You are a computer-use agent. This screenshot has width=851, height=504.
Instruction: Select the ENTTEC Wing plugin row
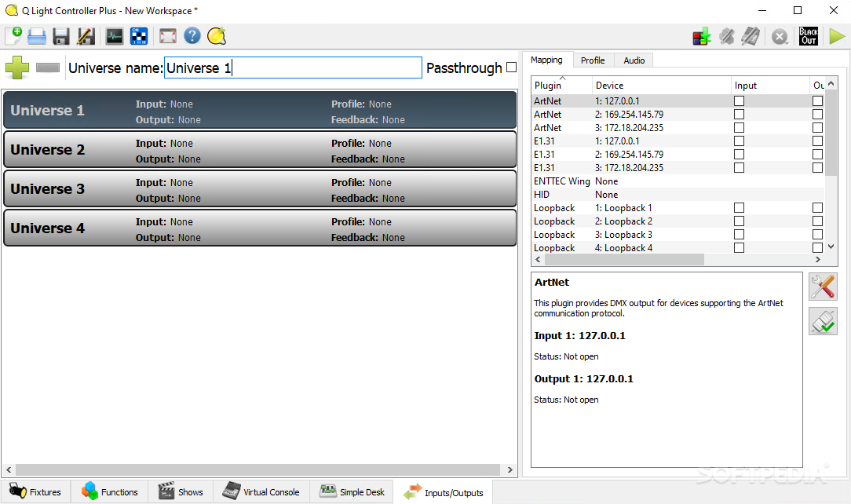click(x=678, y=181)
